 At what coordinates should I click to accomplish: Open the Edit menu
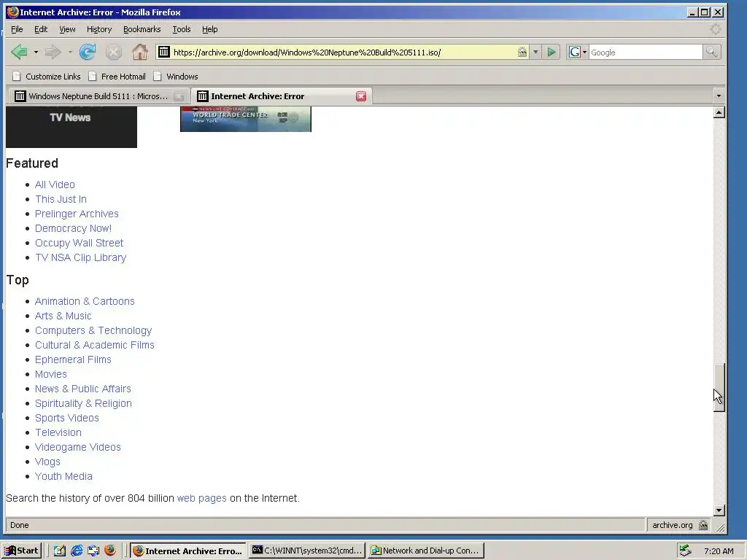click(41, 29)
